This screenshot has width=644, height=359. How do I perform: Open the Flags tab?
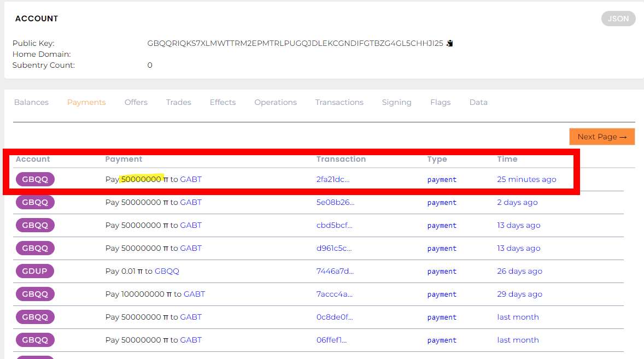[440, 102]
